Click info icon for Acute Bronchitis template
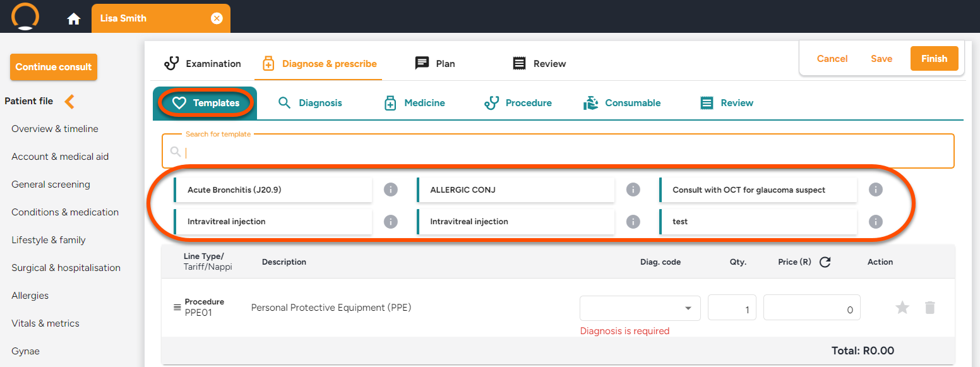The height and width of the screenshot is (367, 980). [391, 190]
